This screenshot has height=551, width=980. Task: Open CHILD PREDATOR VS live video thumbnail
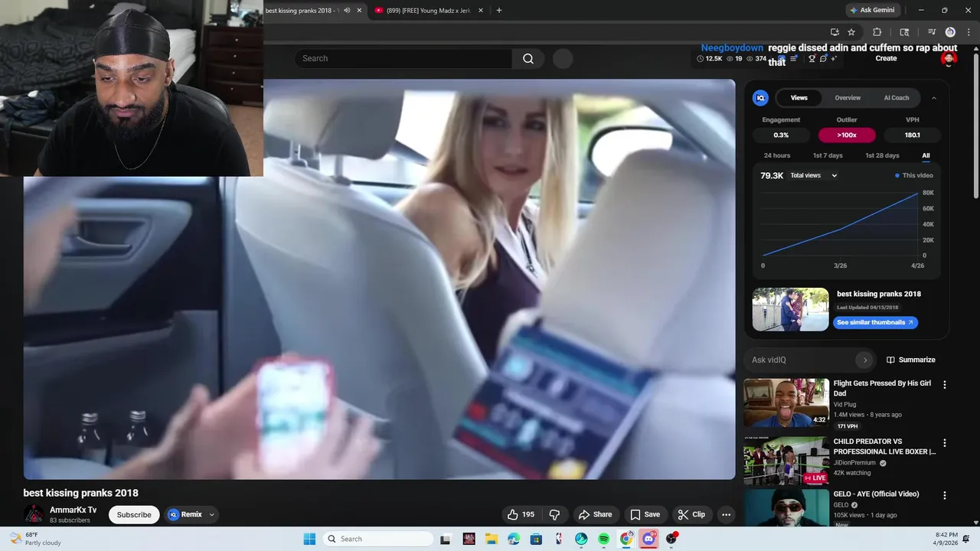(786, 461)
